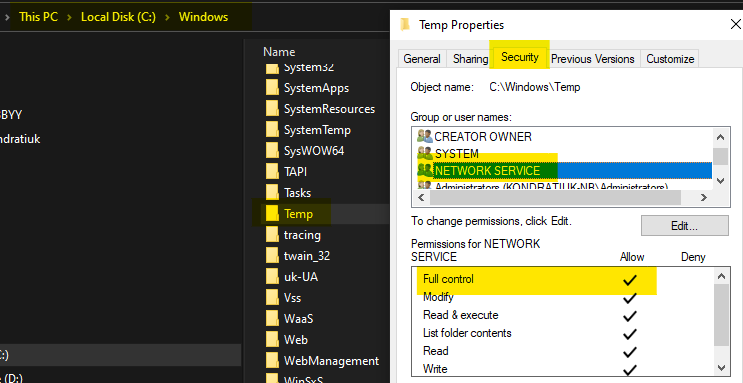Click the Tasks folder icon
The image size is (743, 383).
tap(272, 192)
